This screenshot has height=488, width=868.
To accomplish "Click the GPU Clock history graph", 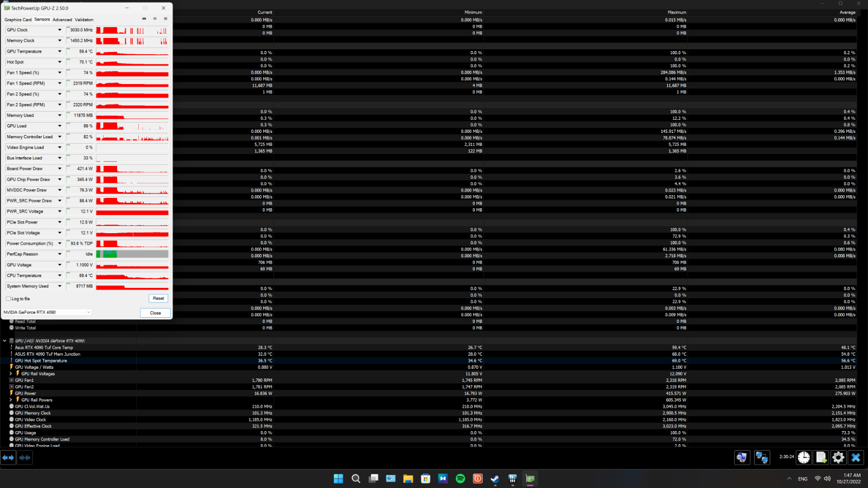I will coord(132,30).
